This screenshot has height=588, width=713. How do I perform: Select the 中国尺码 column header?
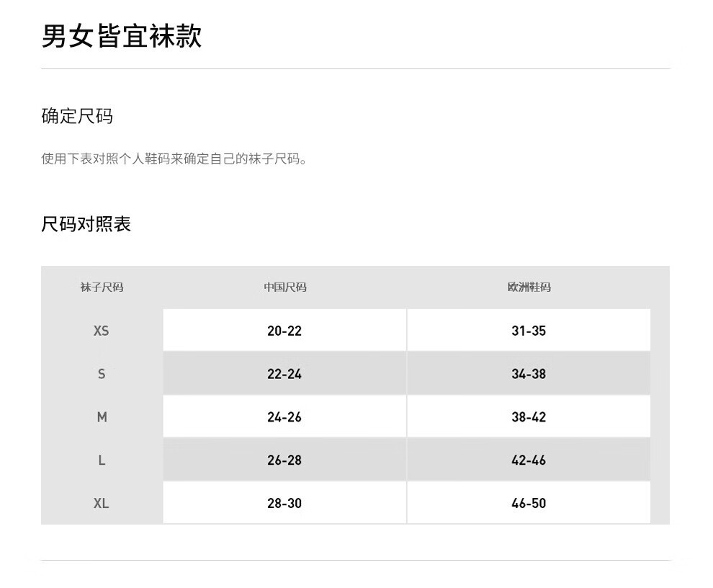(x=284, y=288)
